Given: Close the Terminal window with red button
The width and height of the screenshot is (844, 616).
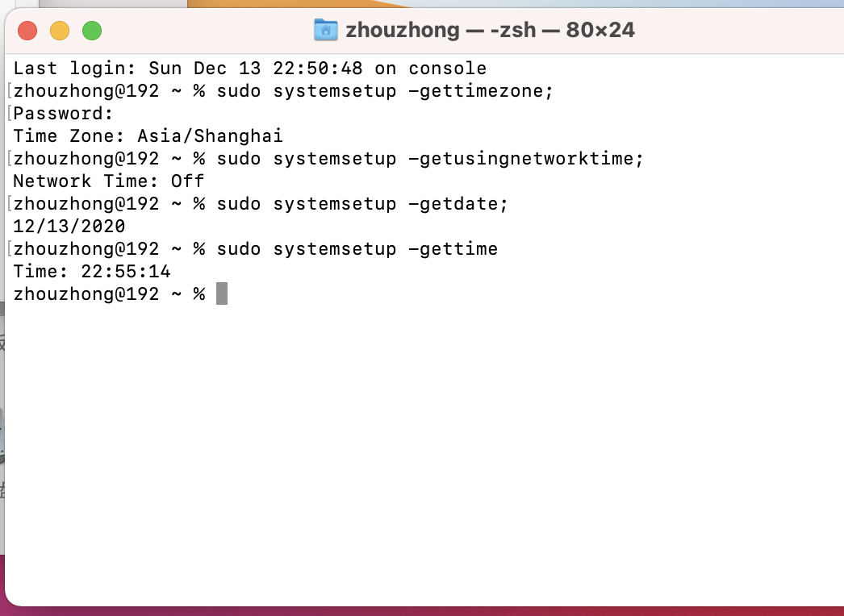Looking at the screenshot, I should tap(27, 31).
